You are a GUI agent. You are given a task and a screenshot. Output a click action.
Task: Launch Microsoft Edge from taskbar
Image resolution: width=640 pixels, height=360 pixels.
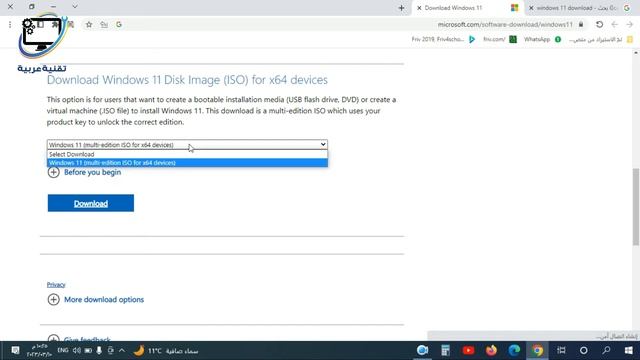click(x=514, y=351)
